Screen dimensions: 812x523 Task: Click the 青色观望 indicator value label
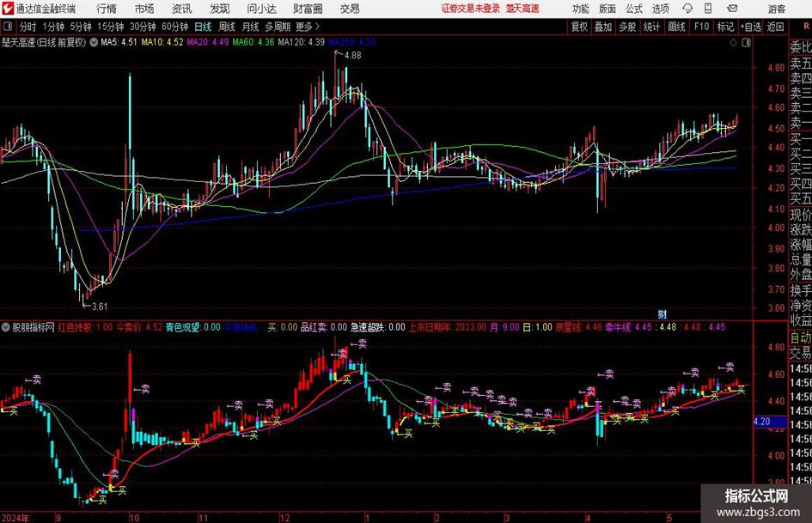193,327
